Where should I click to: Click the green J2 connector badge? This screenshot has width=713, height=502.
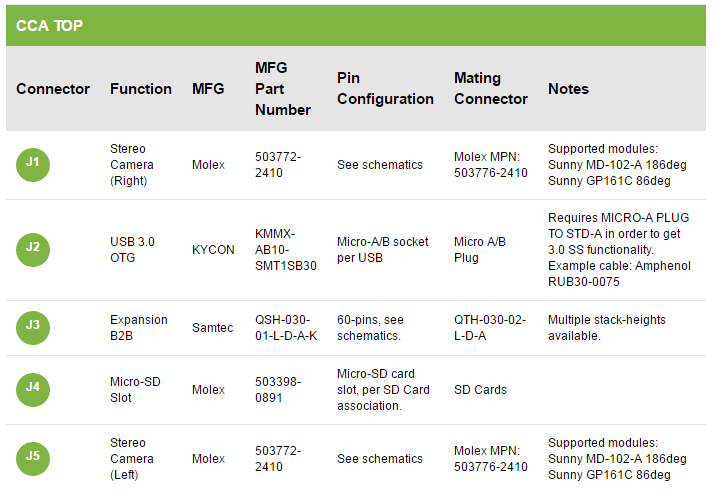(33, 249)
